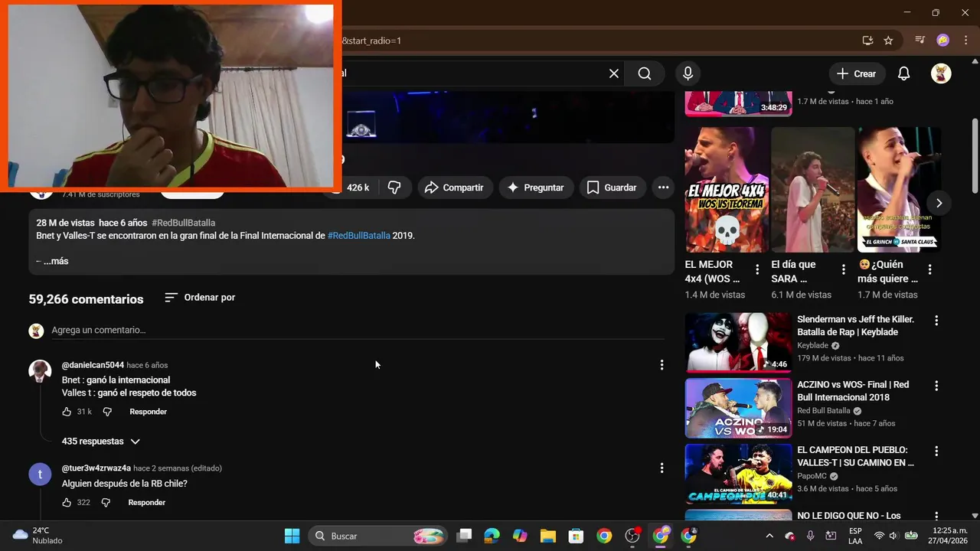Click the purple 't' avatar of the commenter

40,474
